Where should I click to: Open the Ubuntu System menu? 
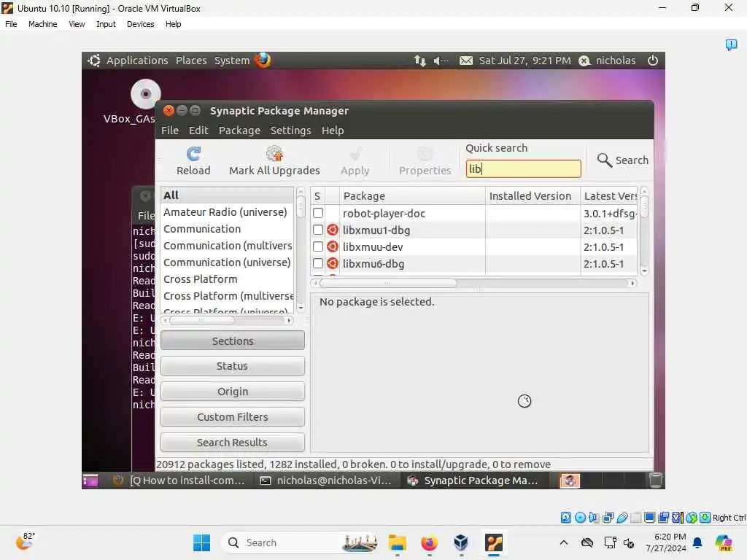pyautogui.click(x=231, y=61)
